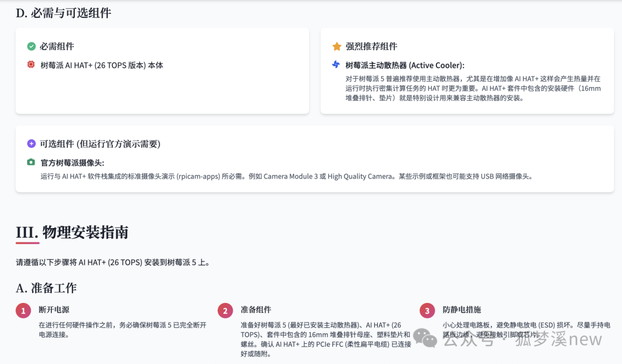Click the 树莓派主动散热器 (Active Cooler) title
622x364 pixels.
point(405,66)
